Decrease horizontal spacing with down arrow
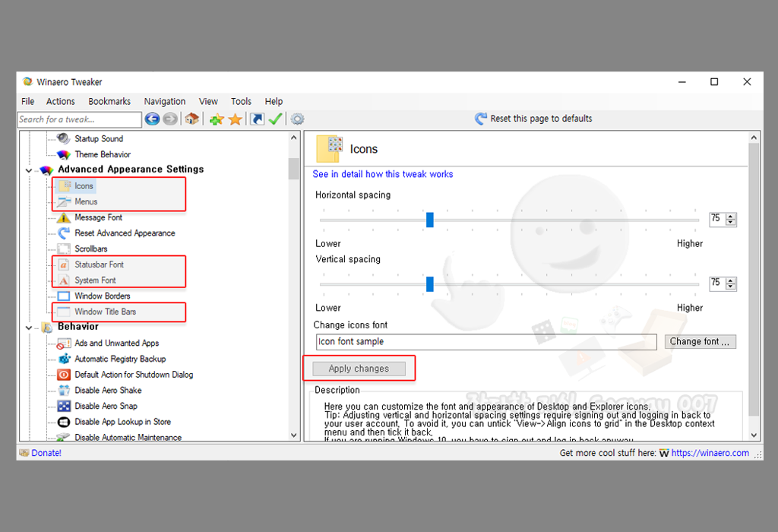 point(730,222)
